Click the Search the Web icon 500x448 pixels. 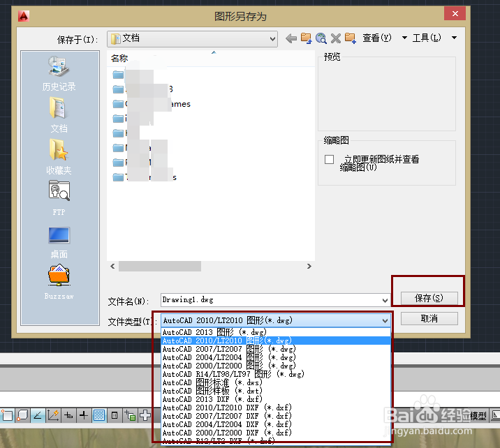pos(321,38)
